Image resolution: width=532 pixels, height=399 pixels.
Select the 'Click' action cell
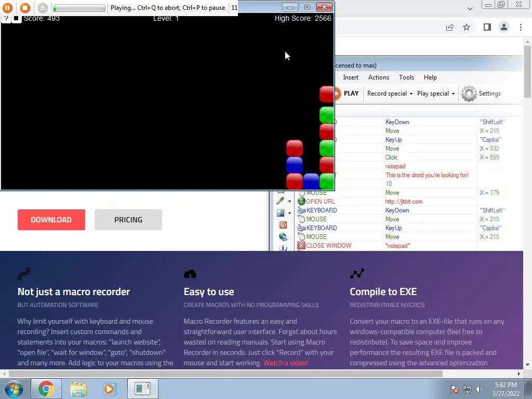point(391,157)
